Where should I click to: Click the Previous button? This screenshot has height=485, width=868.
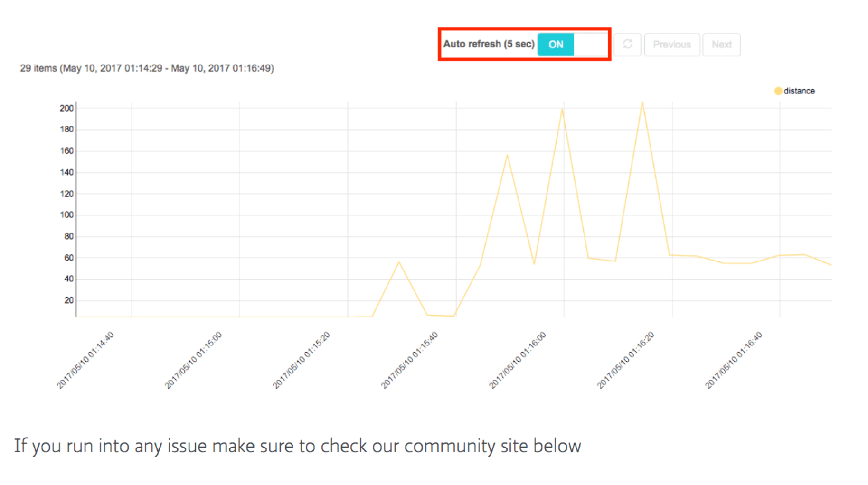[x=672, y=45]
